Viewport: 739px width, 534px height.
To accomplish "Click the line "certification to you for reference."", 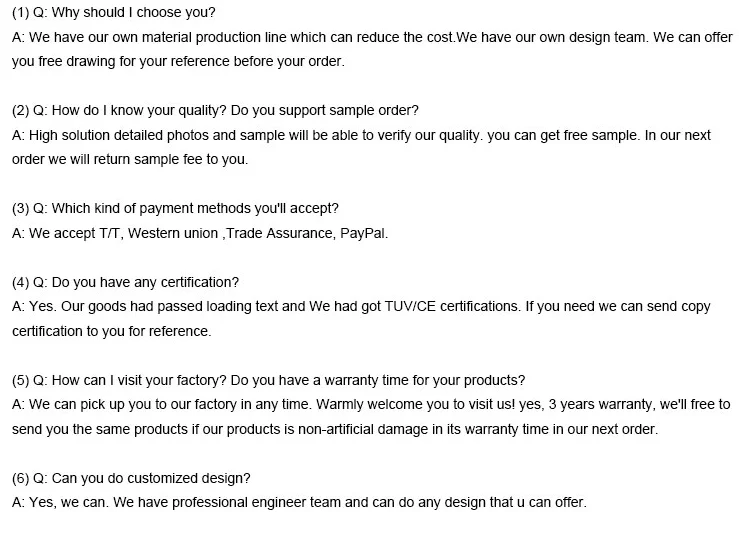I will click(x=111, y=331).
